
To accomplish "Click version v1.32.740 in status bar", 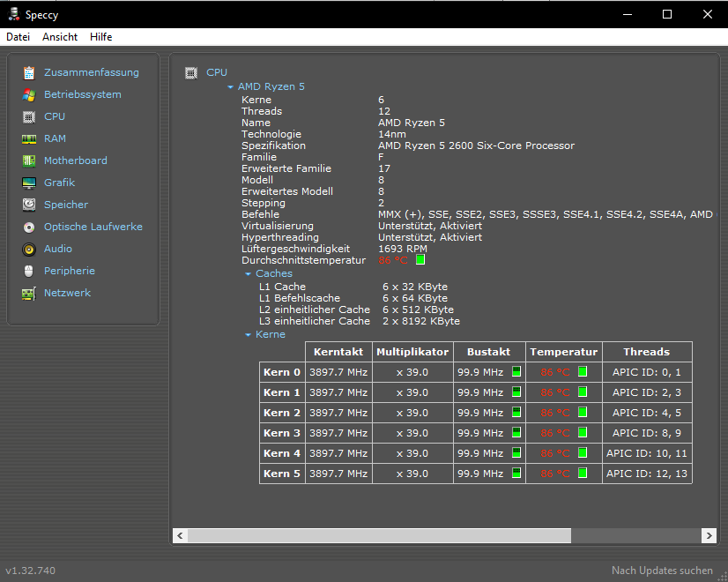I will coord(30,571).
